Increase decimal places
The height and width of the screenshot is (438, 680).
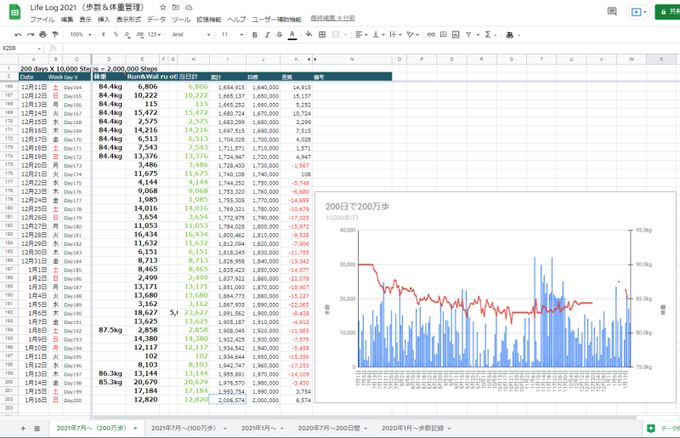[x=140, y=34]
